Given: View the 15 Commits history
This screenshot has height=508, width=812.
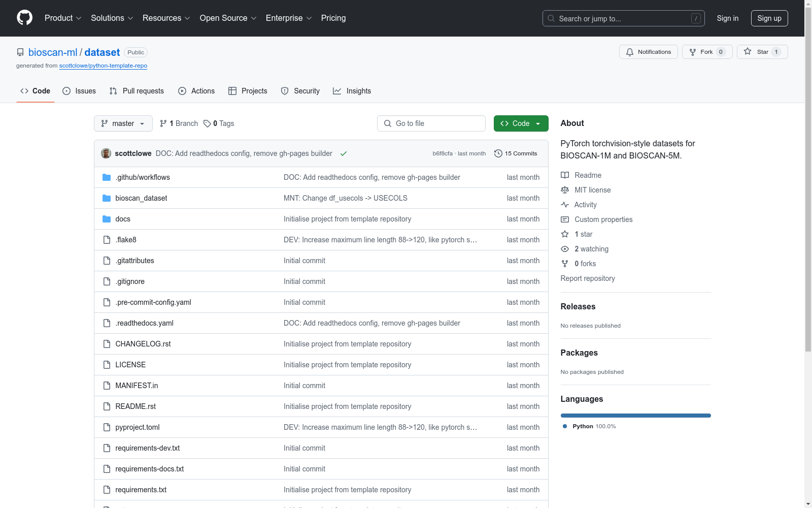Looking at the screenshot, I should tap(516, 153).
